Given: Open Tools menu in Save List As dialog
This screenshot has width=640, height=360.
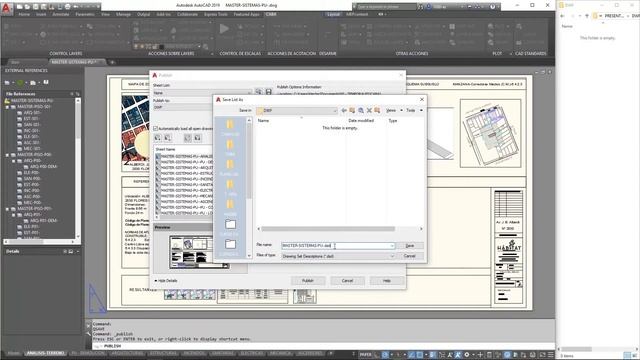Looking at the screenshot, I should [x=414, y=110].
